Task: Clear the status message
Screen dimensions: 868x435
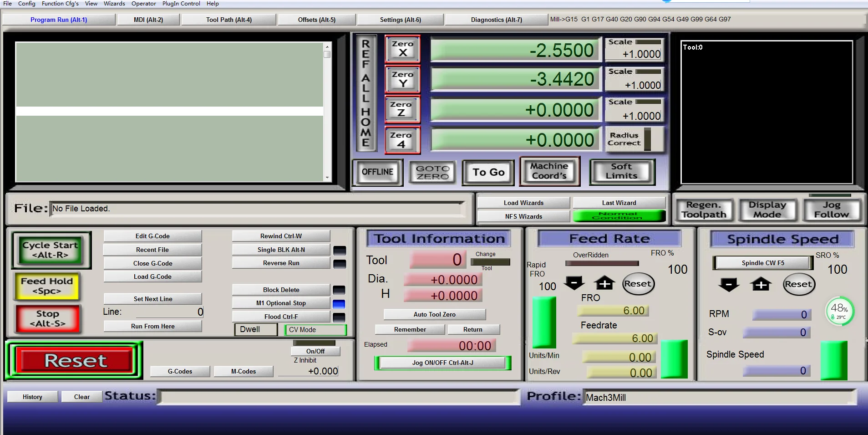Action: [82, 397]
